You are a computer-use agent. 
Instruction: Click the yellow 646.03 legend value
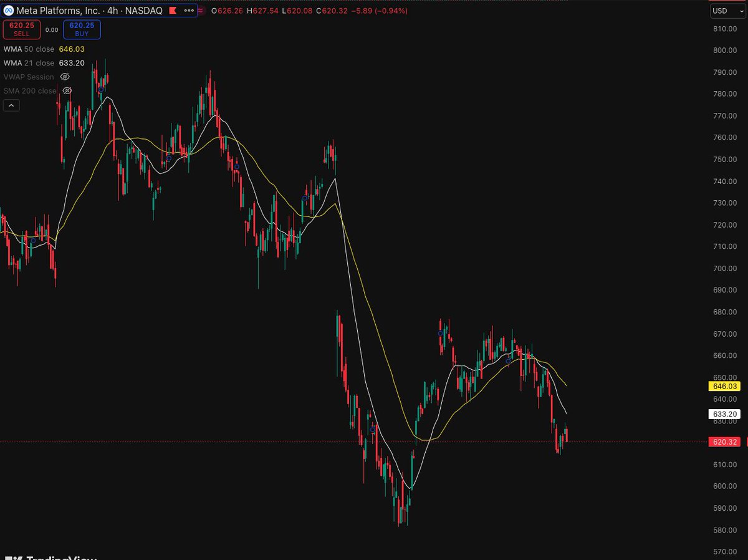pyautogui.click(x=72, y=49)
